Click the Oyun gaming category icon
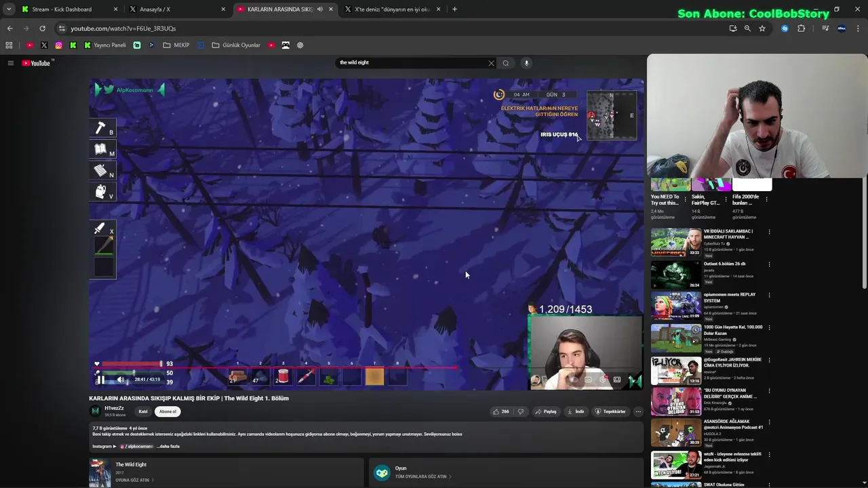Image resolution: width=868 pixels, height=488 pixels. click(382, 472)
